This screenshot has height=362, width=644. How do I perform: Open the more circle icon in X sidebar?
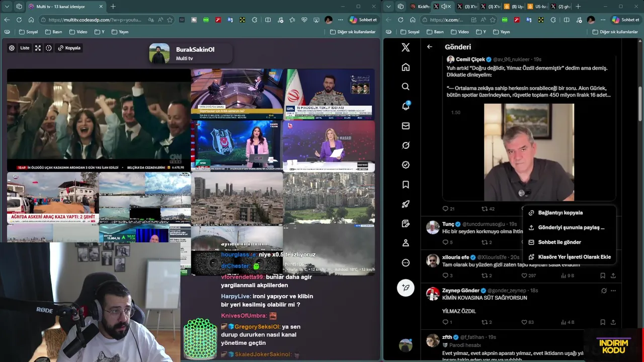(x=406, y=262)
